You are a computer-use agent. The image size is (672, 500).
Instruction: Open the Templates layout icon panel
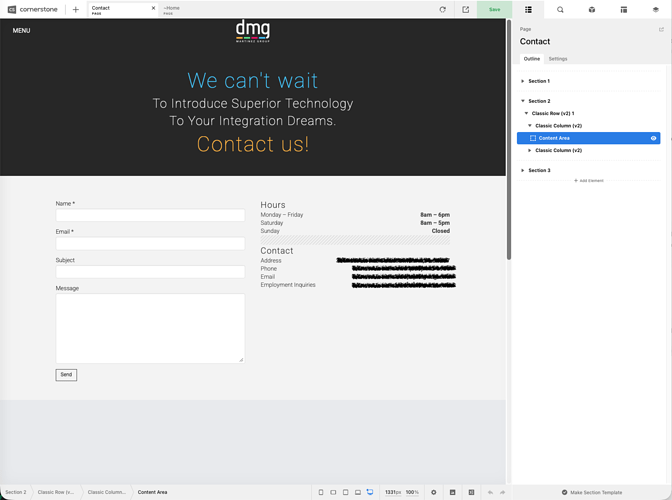tap(624, 9)
